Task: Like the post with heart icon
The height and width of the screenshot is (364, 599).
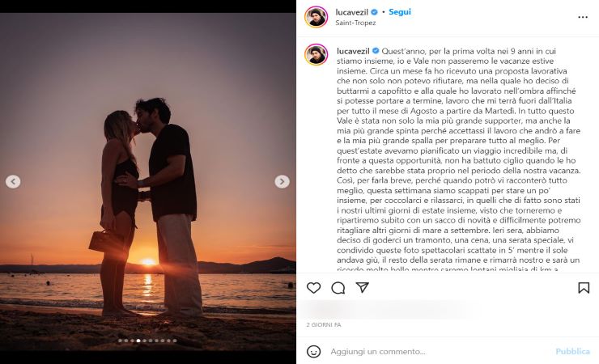Action: tap(313, 288)
